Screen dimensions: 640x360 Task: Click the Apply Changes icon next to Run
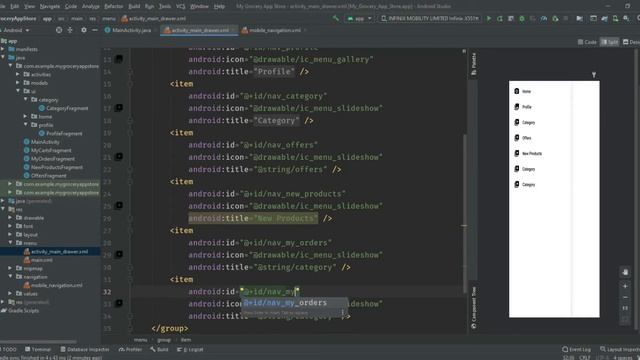coord(500,18)
